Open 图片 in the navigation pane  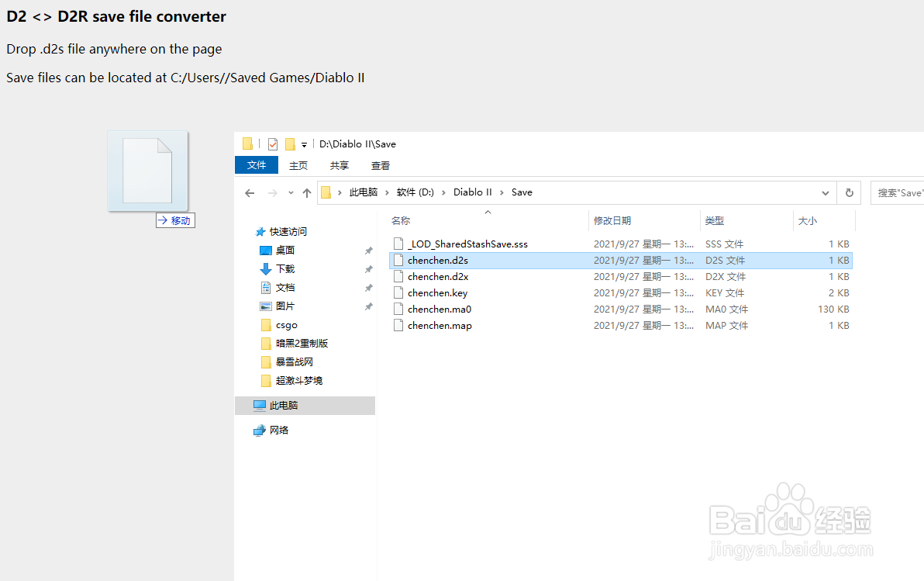click(285, 306)
